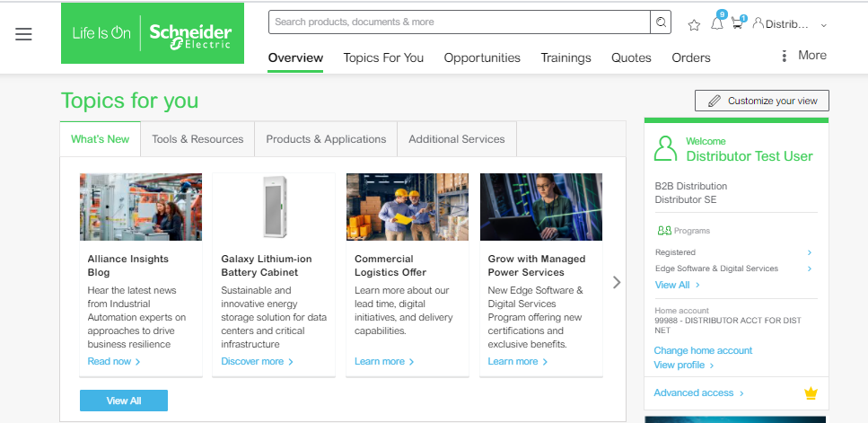
Task: Click Edge Software & Digital Services text
Action: [x=716, y=269]
